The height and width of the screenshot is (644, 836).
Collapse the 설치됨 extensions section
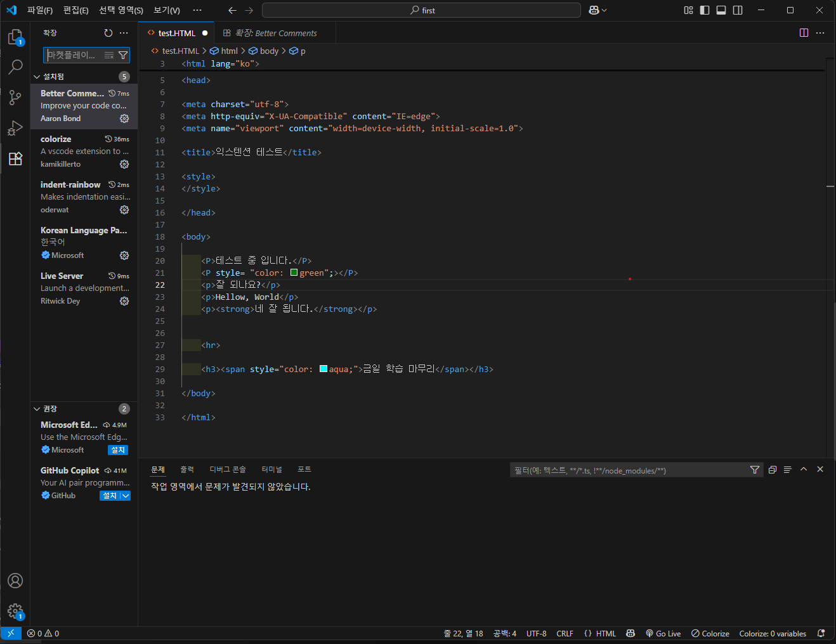(x=37, y=76)
